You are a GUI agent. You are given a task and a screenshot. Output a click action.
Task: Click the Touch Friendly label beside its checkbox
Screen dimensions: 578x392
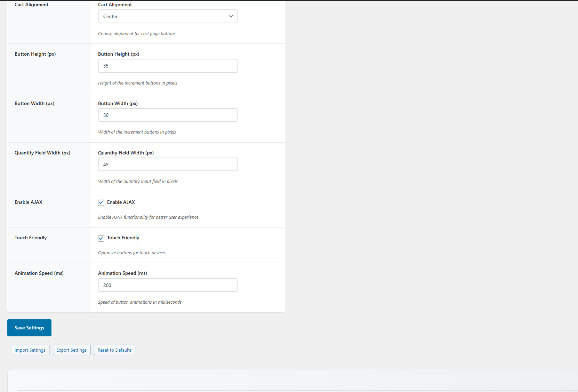123,238
